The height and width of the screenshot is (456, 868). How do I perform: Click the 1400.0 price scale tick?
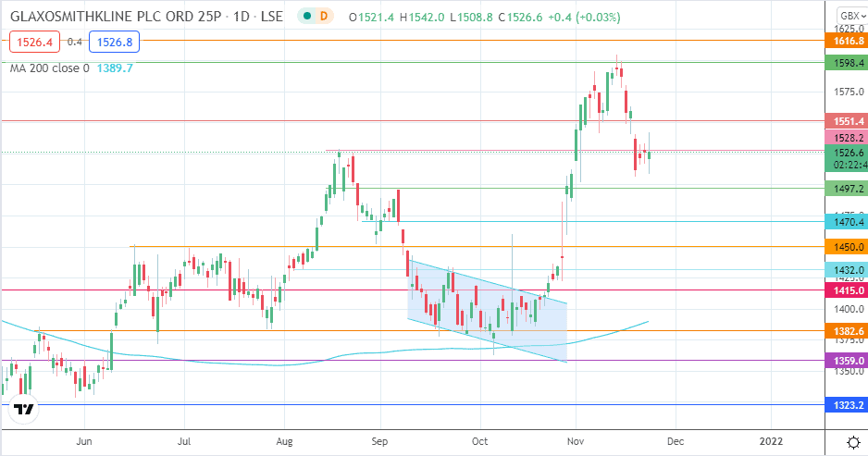pyautogui.click(x=849, y=309)
